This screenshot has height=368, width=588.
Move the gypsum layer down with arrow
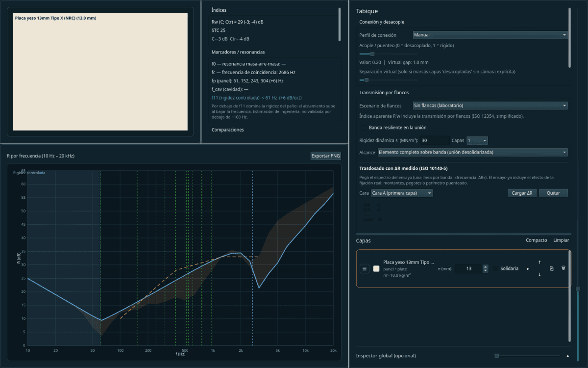(539, 274)
